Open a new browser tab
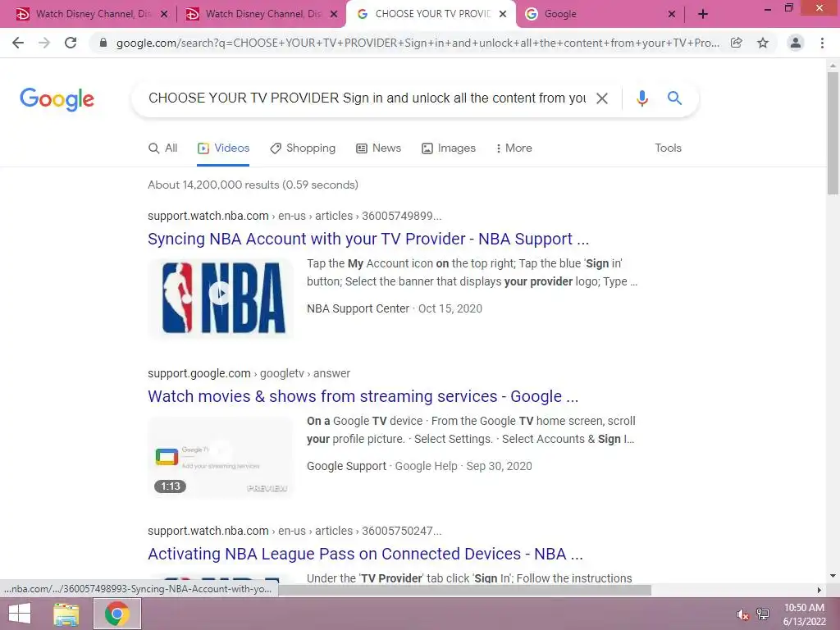Image resolution: width=840 pixels, height=630 pixels. pos(703,15)
